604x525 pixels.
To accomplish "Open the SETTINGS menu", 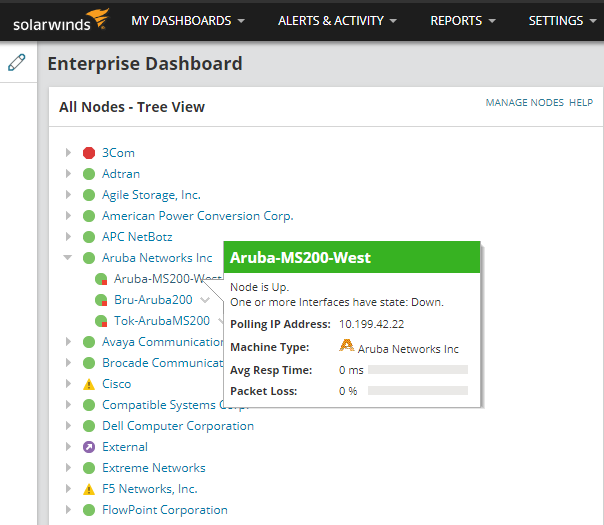I will 562,20.
